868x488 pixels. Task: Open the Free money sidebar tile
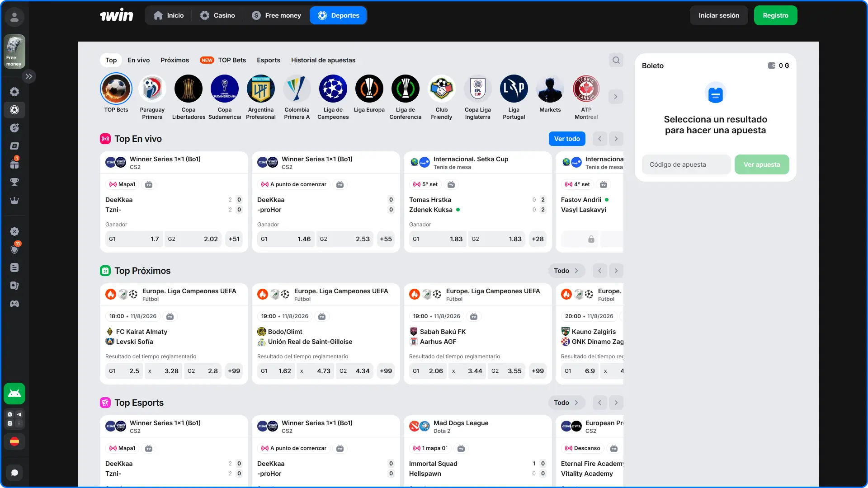[x=14, y=52]
